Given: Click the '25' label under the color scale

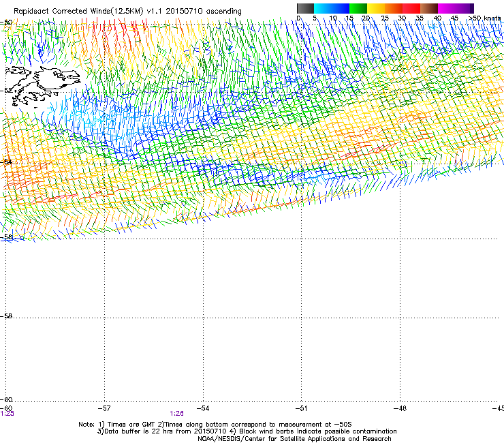Looking at the screenshot, I should click(385, 18).
